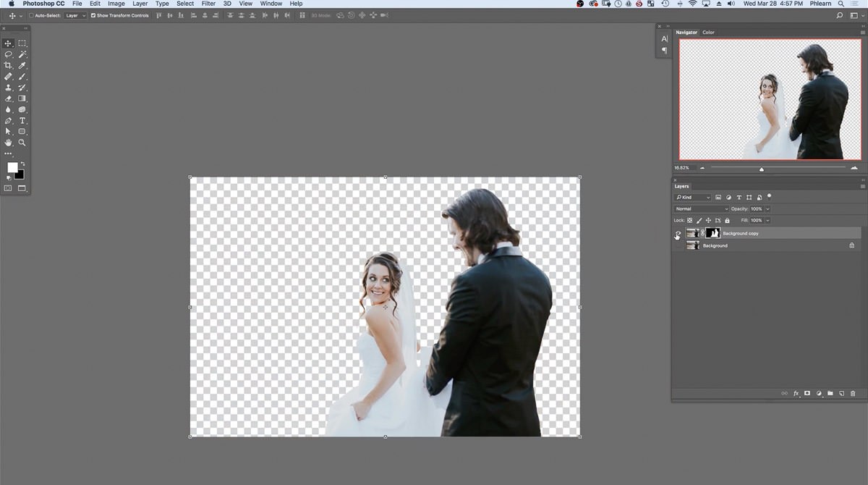Screen dimensions: 868x485
Task: Create new fill or adjustment layer
Action: pyautogui.click(x=819, y=393)
